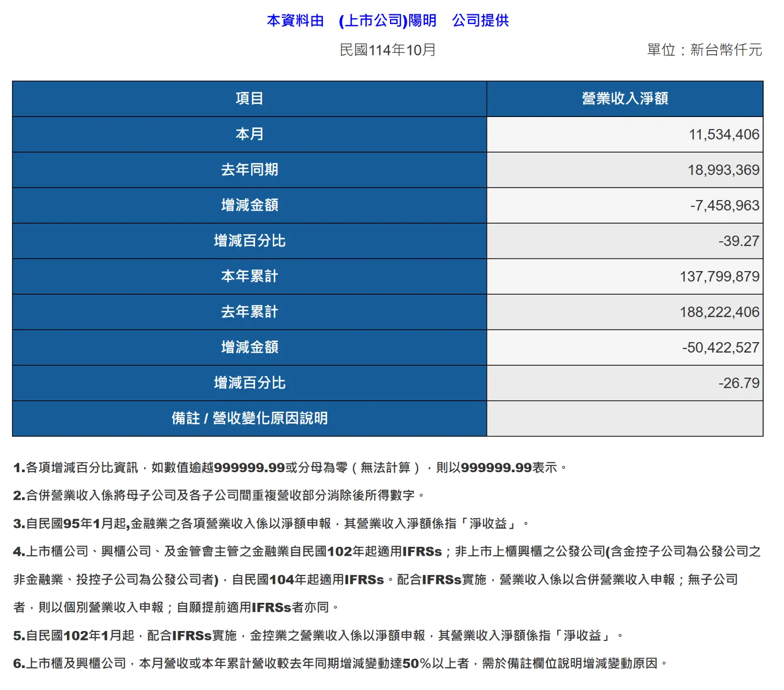Select the -26.79 percentage cell
The height and width of the screenshot is (690, 784).
738,383
